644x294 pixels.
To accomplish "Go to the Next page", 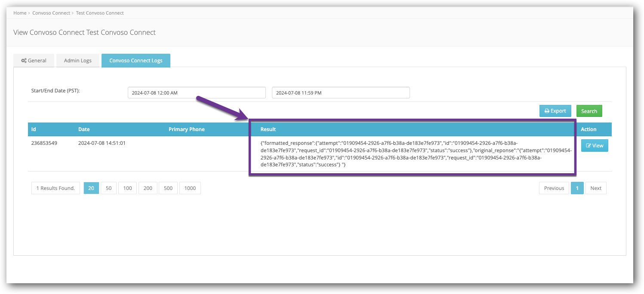I will coord(596,188).
